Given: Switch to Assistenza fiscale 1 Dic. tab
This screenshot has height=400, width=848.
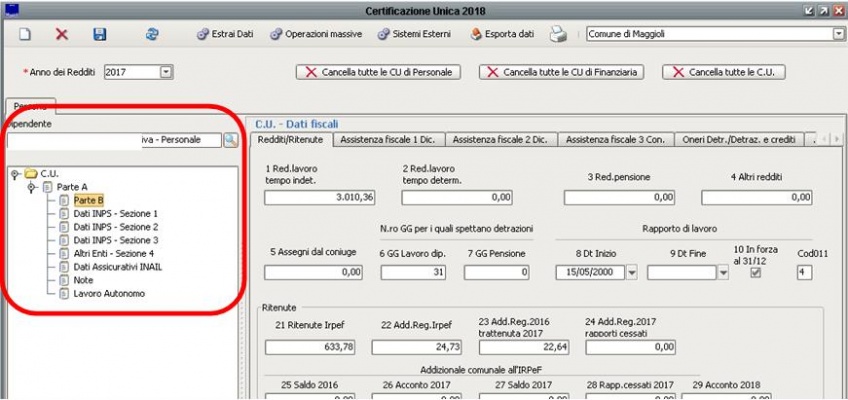Looking at the screenshot, I should coord(389,139).
